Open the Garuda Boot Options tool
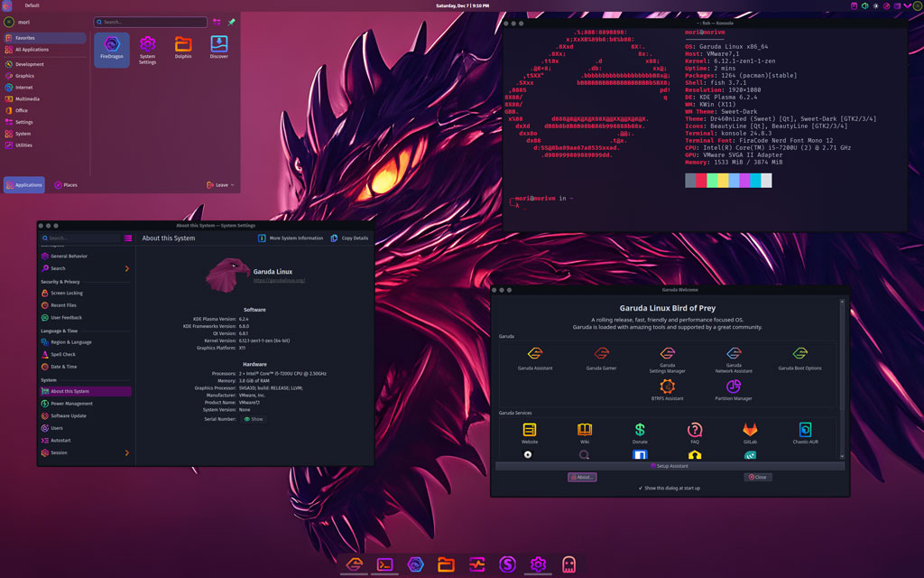 pyautogui.click(x=799, y=355)
